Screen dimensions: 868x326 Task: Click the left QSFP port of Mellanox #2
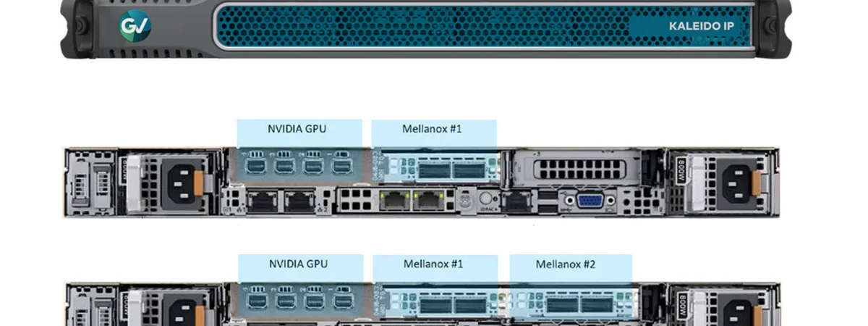562,305
